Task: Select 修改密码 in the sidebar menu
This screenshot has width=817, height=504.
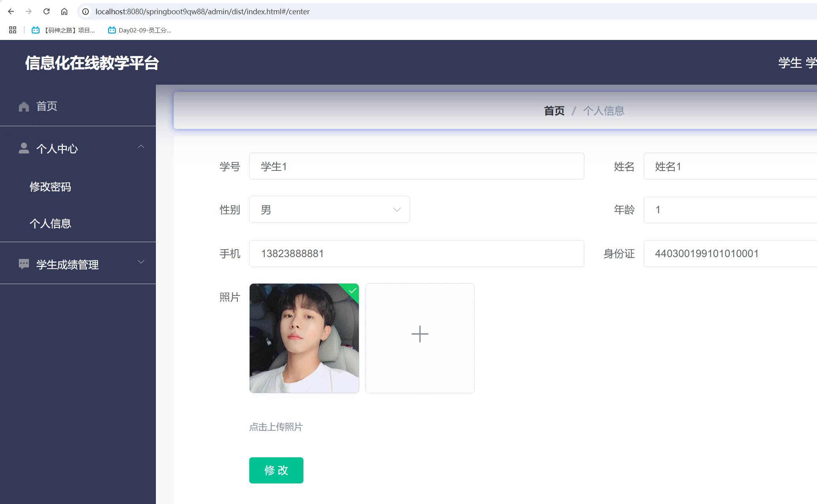Action: 51,187
